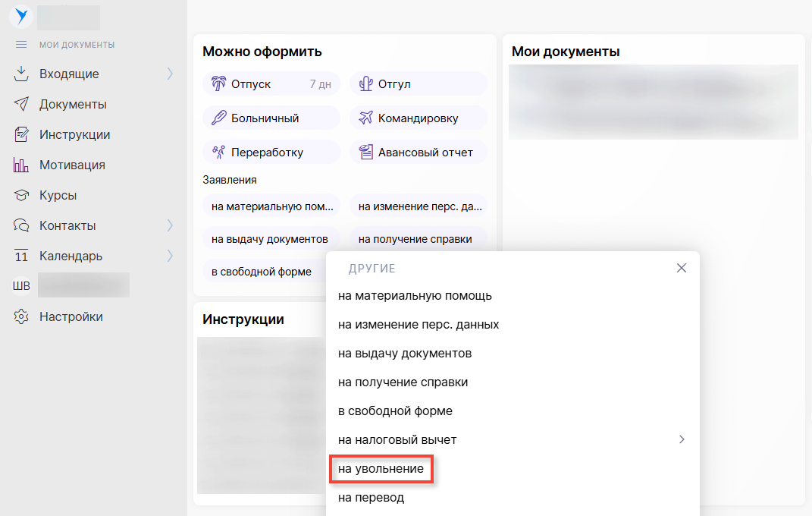The width and height of the screenshot is (812, 516).
Task: Select на материальную помощь in popup list
Action: tap(415, 296)
